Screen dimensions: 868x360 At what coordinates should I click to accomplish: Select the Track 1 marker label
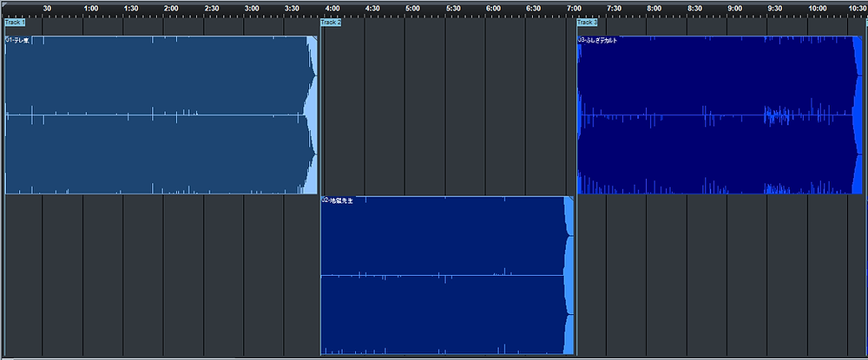coord(15,23)
